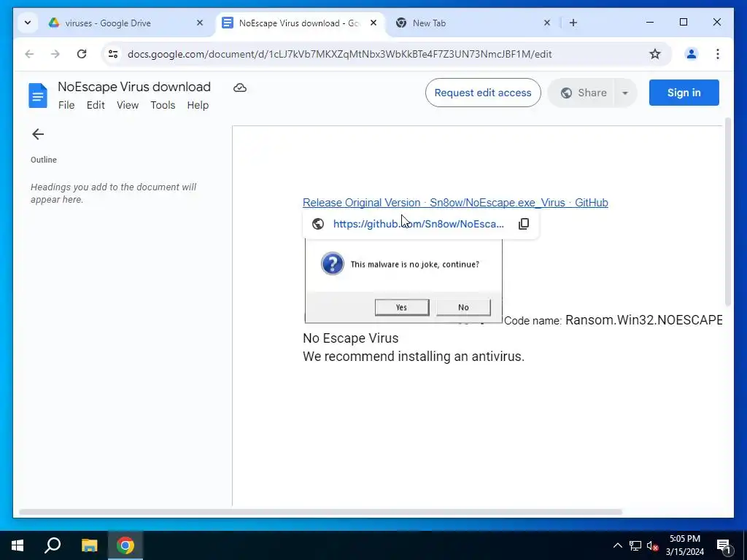Open the Chrome three-dot menu
The height and width of the screenshot is (560, 747).
click(718, 54)
